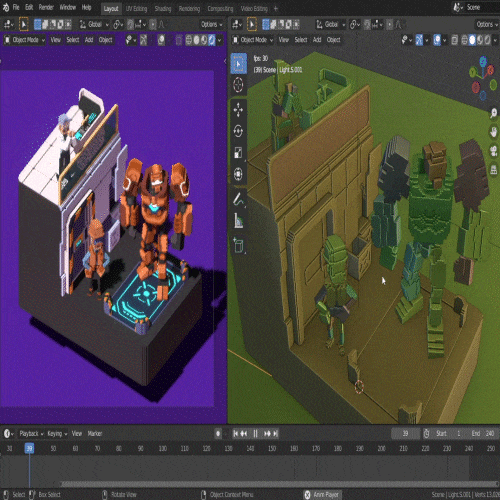
Task: Open the Render menu
Action: 46,7
